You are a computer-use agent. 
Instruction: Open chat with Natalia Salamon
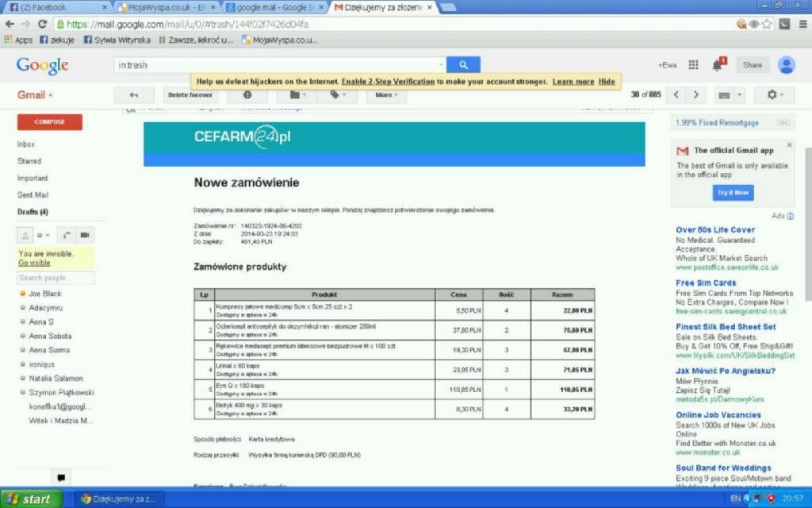tap(56, 379)
